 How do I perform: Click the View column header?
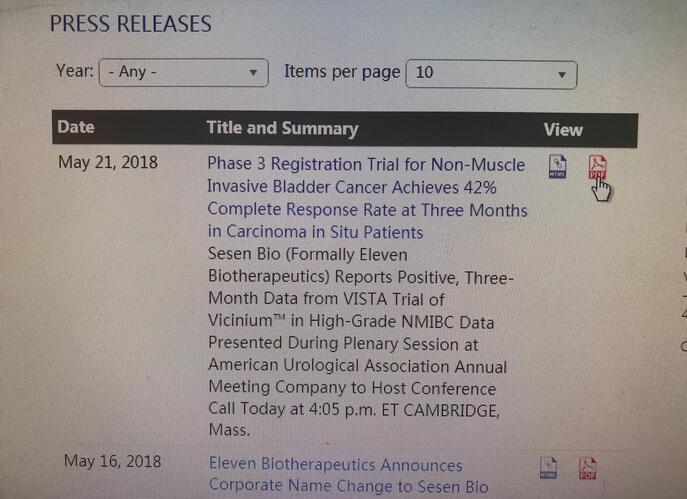(x=563, y=129)
